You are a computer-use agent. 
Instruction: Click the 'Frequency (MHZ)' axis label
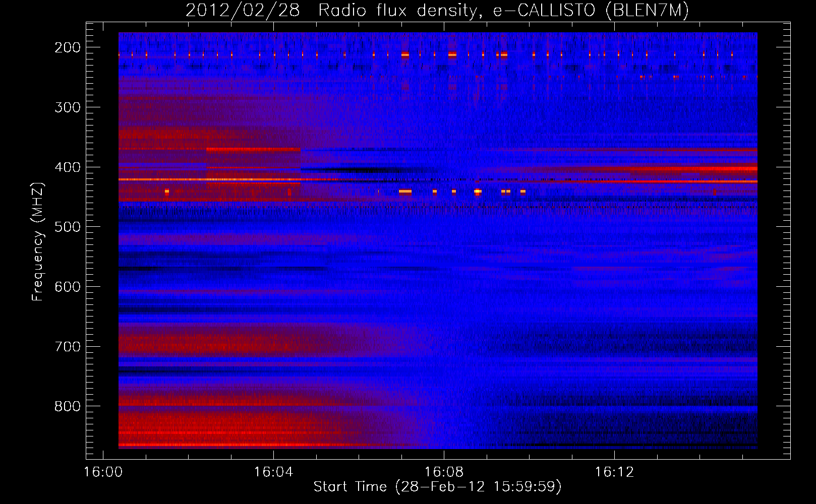pyautogui.click(x=38, y=241)
